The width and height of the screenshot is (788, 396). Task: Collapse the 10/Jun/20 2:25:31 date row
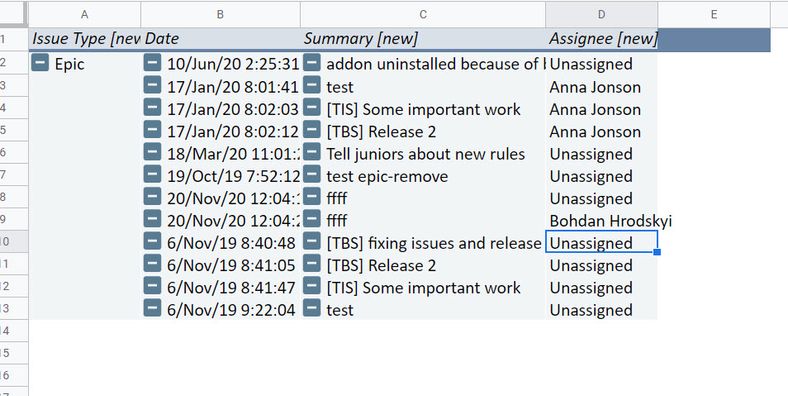point(152,63)
